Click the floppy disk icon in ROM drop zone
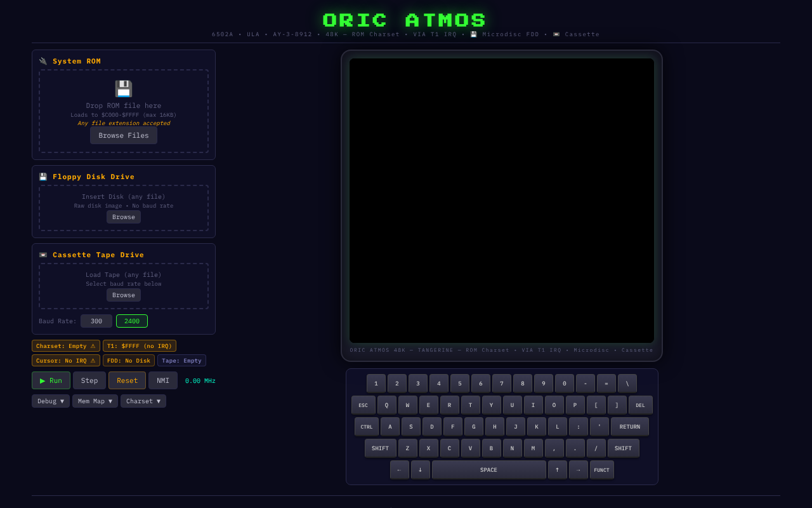The image size is (812, 508). coord(123,88)
